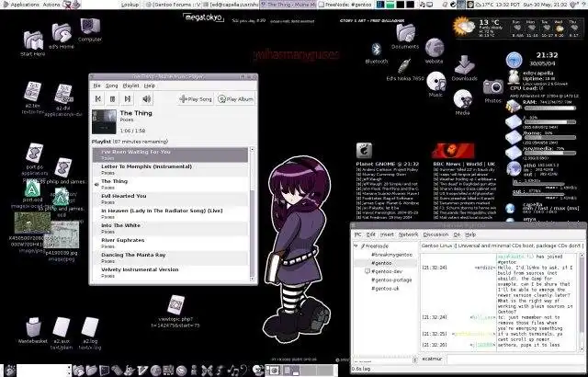
Task: Select the #gentoo-uk channel
Action: (x=385, y=289)
